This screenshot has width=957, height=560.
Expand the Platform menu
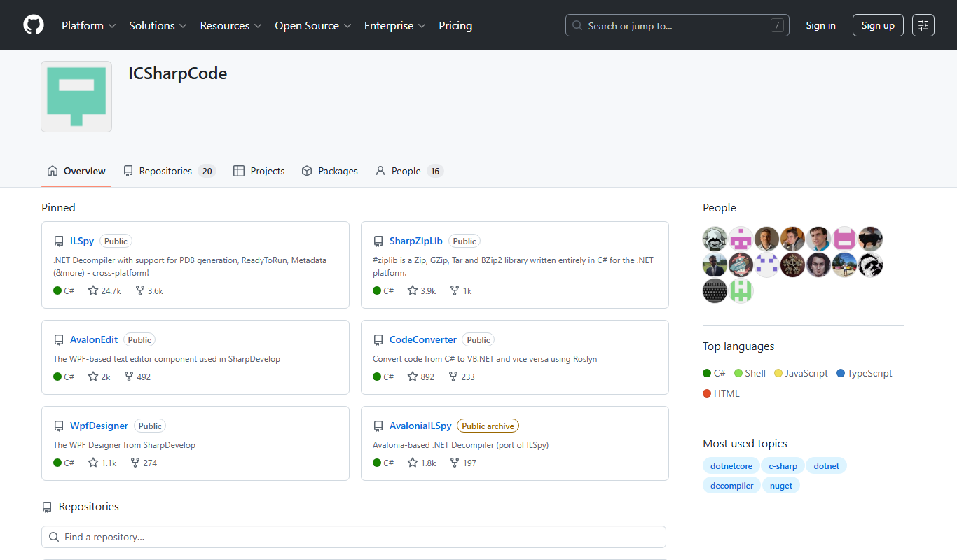pyautogui.click(x=88, y=25)
